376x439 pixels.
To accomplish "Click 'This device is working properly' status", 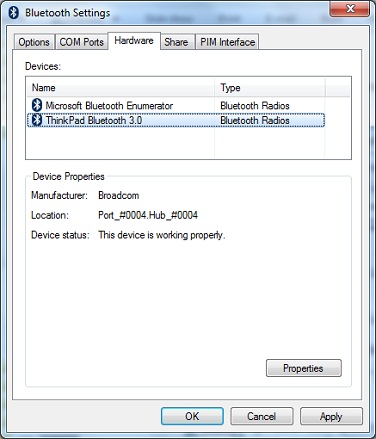I will (x=162, y=235).
